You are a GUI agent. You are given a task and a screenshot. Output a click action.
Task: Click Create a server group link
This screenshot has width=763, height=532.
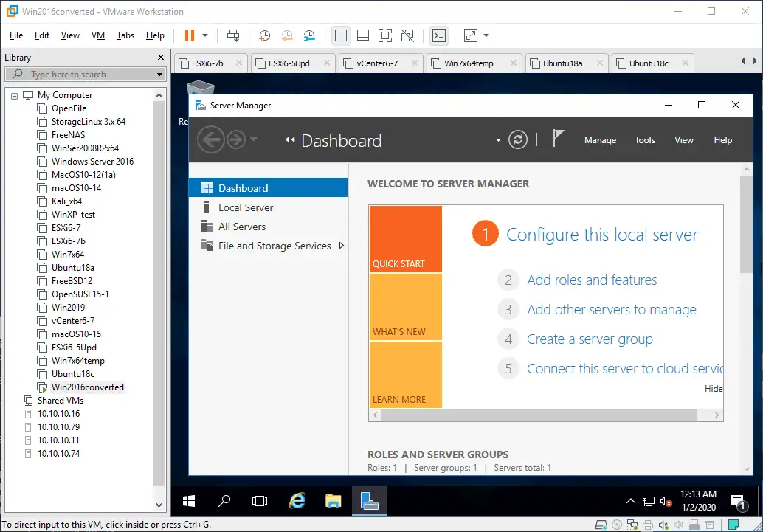tap(590, 339)
